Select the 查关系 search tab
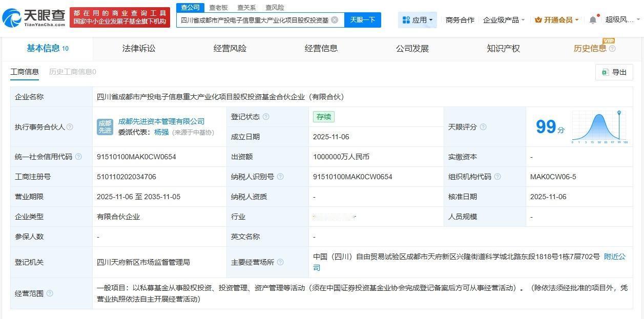 click(246, 7)
